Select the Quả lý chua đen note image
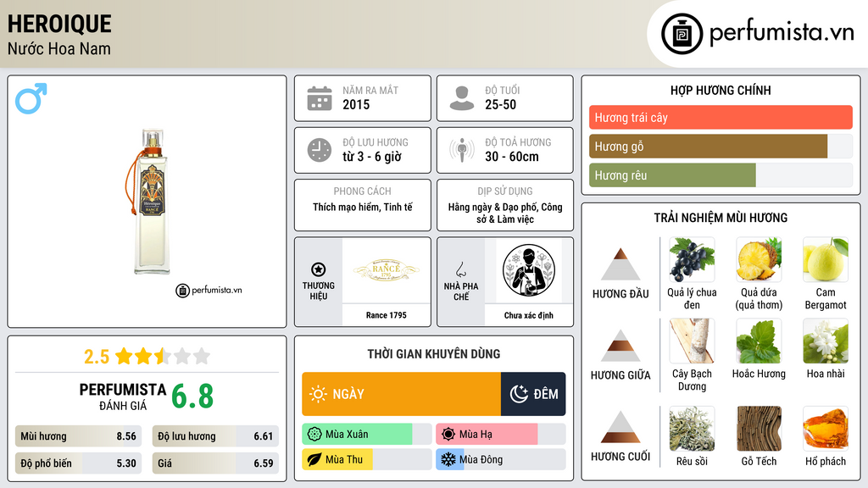 pyautogui.click(x=692, y=259)
